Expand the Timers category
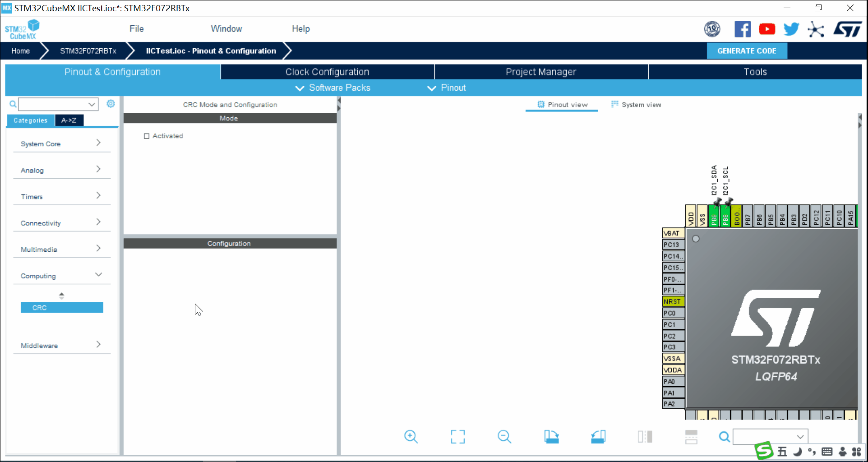The height and width of the screenshot is (462, 868). coord(62,196)
